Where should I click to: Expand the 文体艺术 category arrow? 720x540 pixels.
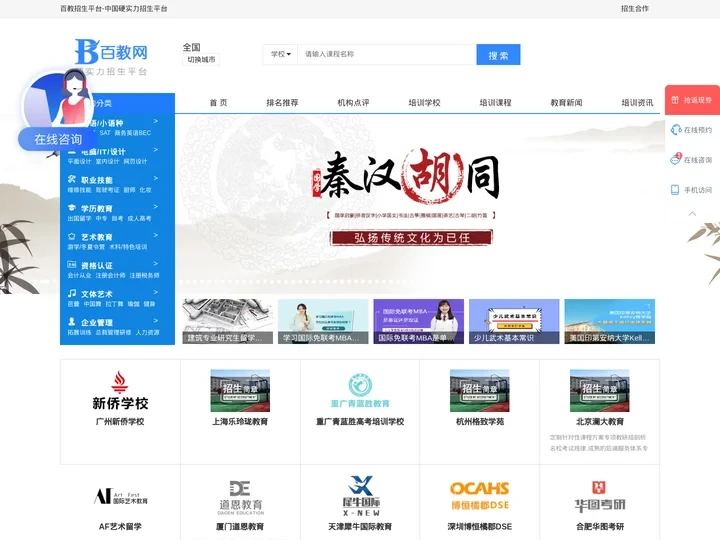click(x=156, y=292)
